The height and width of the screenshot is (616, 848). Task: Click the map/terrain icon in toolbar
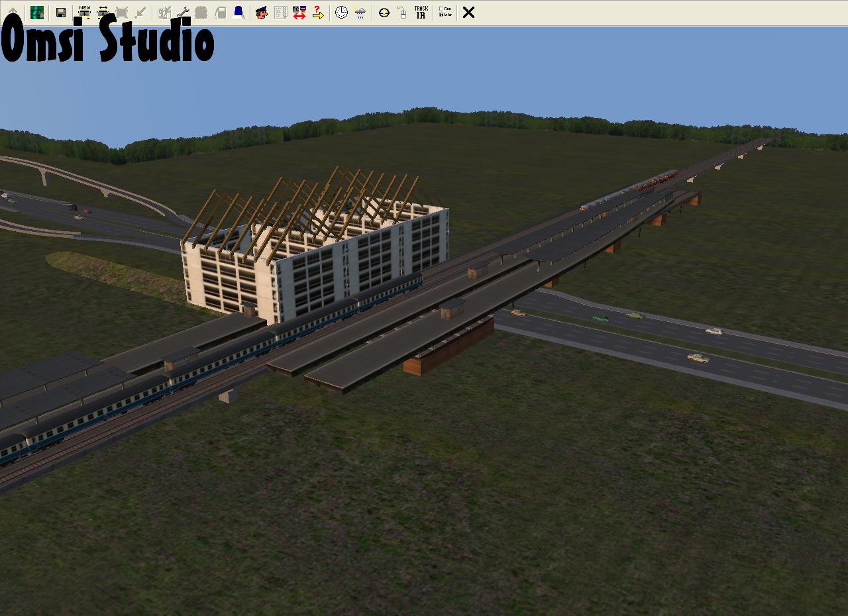pyautogui.click(x=37, y=13)
